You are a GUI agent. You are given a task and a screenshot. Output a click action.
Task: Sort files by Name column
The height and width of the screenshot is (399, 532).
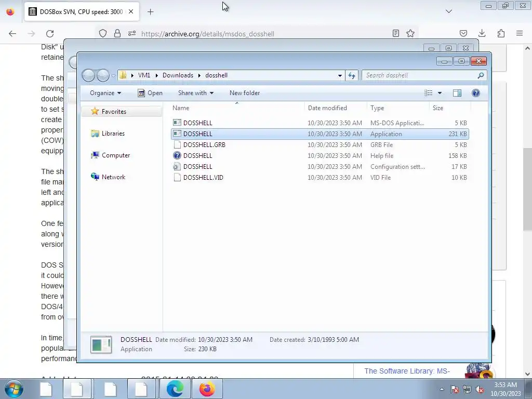tap(237, 108)
